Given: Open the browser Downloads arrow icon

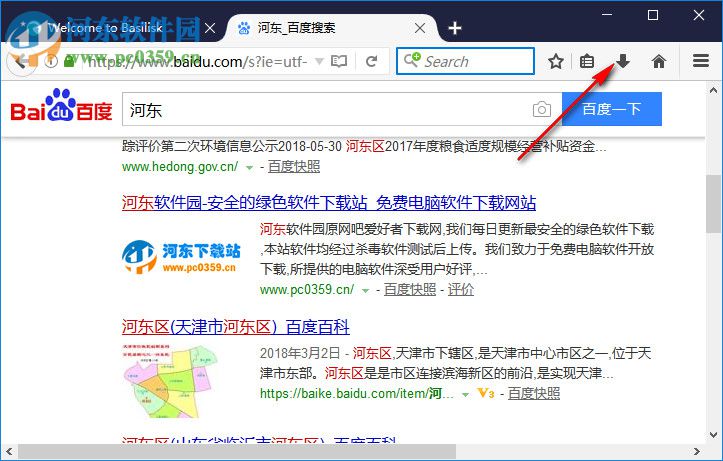Looking at the screenshot, I should 623,61.
